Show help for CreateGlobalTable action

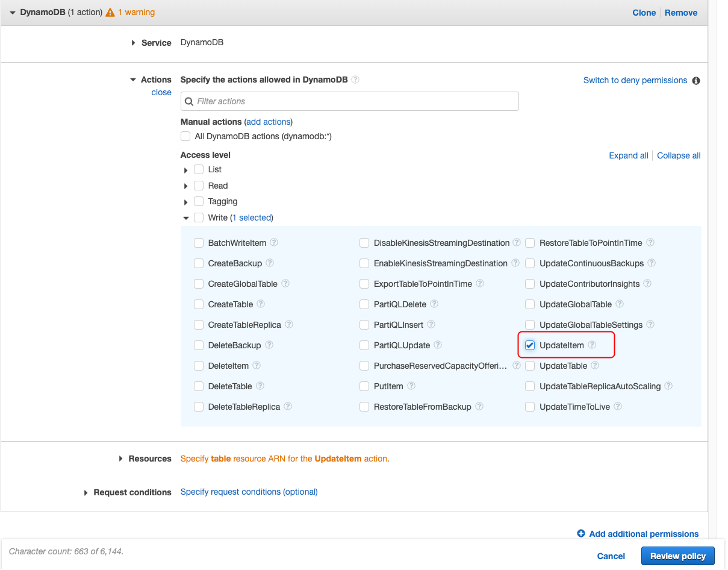click(x=285, y=284)
